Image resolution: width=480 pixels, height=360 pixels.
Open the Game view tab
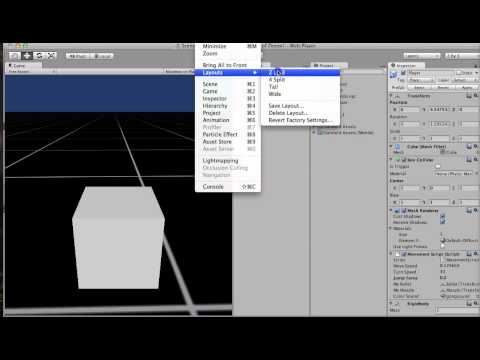(23, 66)
